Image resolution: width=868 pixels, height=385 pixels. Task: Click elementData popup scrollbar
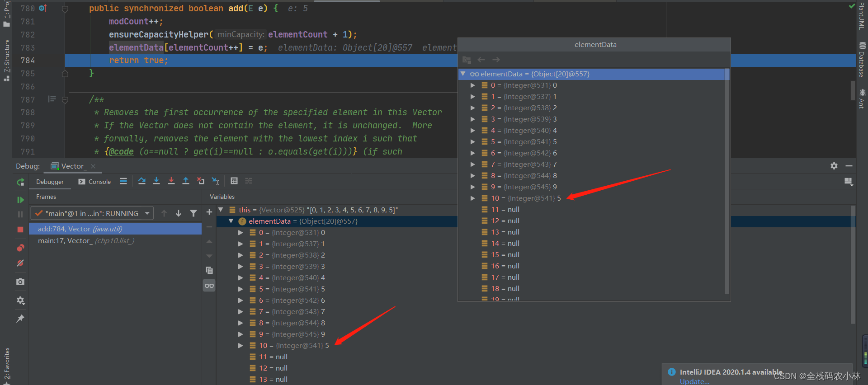727,181
